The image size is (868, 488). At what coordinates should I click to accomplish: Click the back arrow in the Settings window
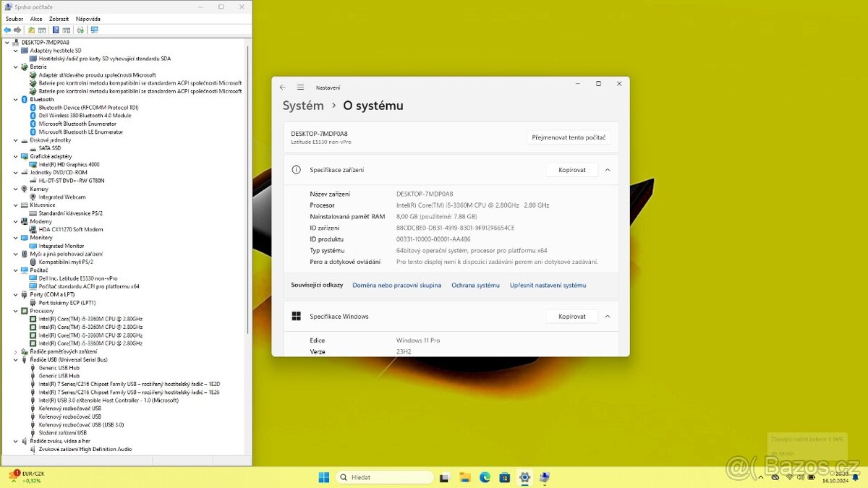point(283,85)
